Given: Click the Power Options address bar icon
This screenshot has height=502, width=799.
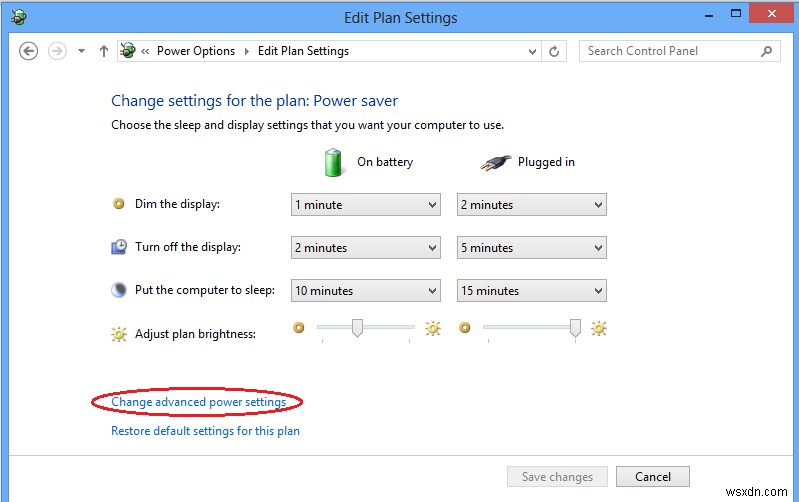Looking at the screenshot, I should point(128,51).
